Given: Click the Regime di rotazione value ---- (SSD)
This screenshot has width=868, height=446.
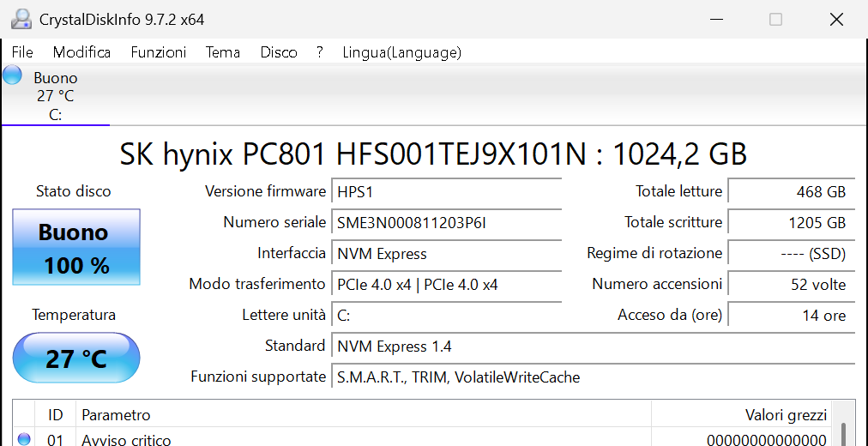Looking at the screenshot, I should pos(791,254).
